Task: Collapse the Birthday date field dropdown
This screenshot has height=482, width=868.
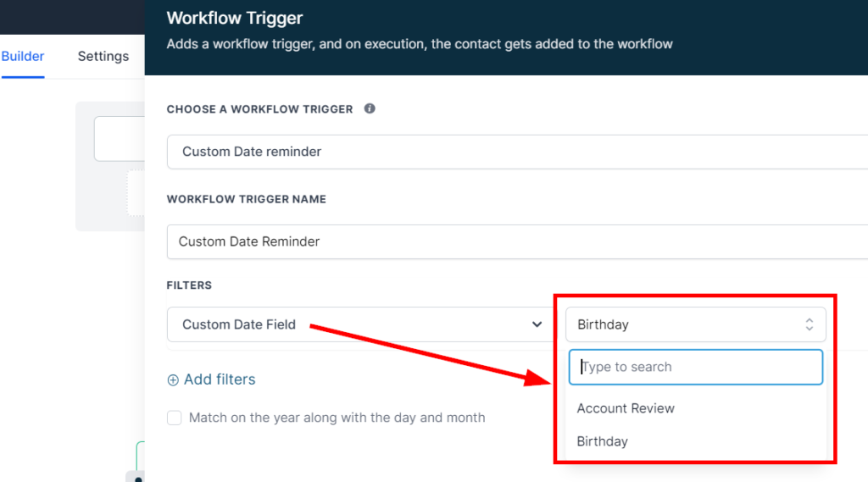Action: [x=695, y=324]
